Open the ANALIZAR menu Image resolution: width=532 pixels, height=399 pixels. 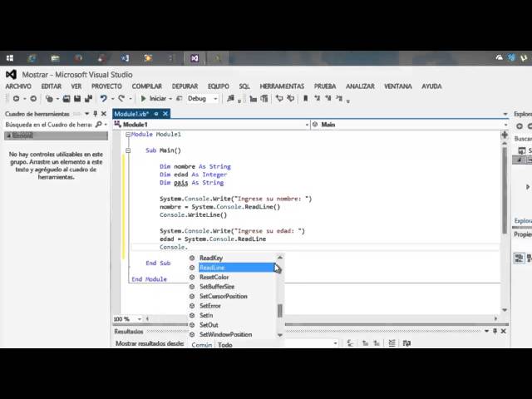[360, 86]
